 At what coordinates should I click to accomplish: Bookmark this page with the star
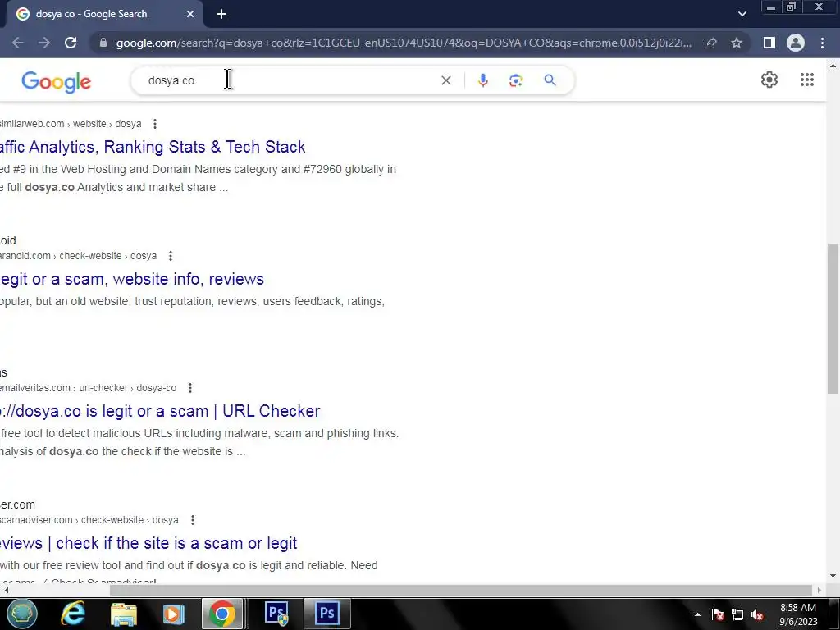(x=737, y=43)
